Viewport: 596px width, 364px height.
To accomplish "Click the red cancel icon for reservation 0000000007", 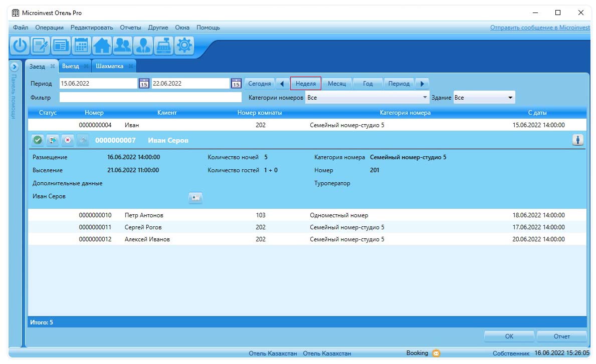I will [x=68, y=141].
